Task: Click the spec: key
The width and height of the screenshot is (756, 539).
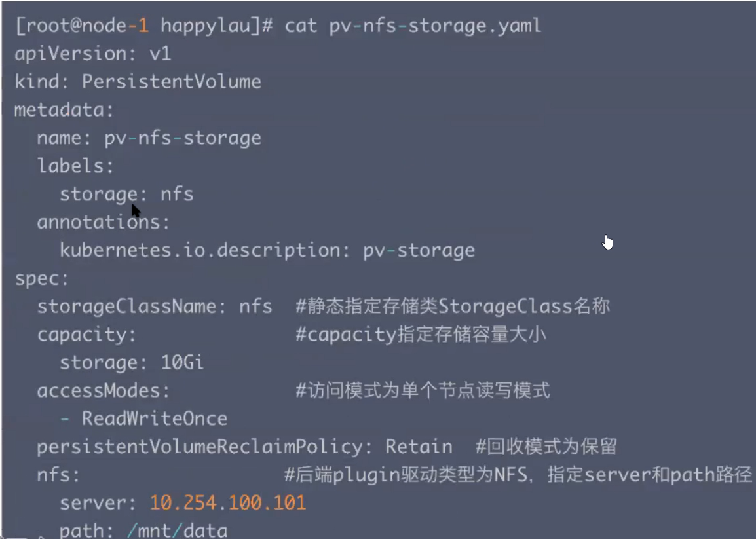Action: click(42, 279)
